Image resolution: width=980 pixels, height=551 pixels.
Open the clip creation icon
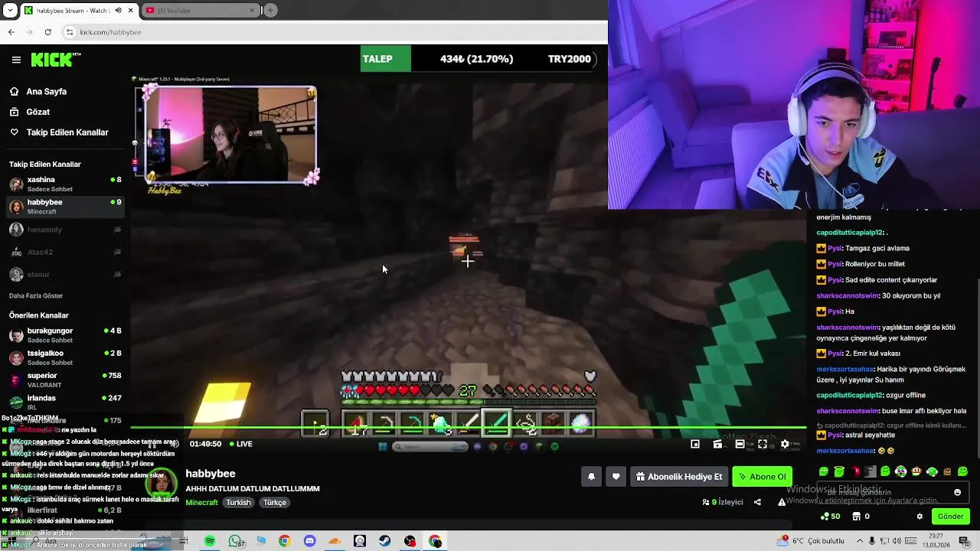point(717,444)
